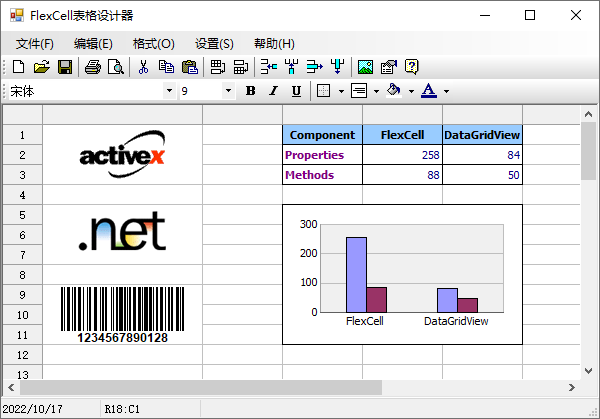Toggle Bold formatting
This screenshot has height=419, width=600.
(251, 91)
